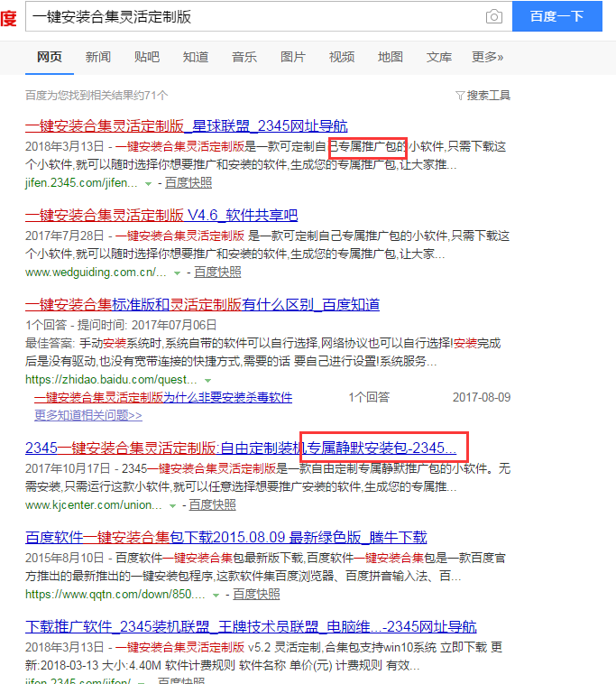Open 百度快照 for jifen.2345.com/jifen... result
Image resolution: width=616 pixels, height=684 pixels.
point(188,183)
